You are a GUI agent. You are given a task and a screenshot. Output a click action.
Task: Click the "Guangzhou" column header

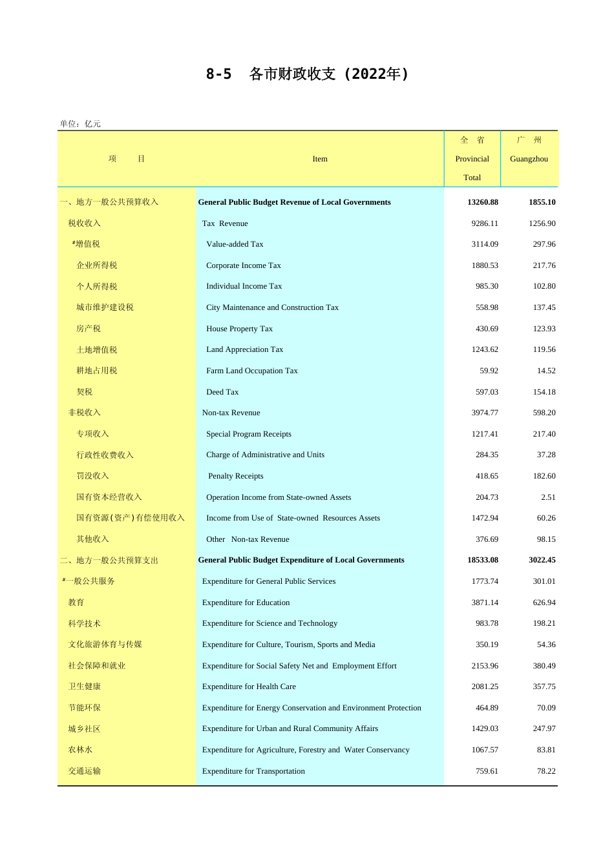pyautogui.click(x=529, y=159)
